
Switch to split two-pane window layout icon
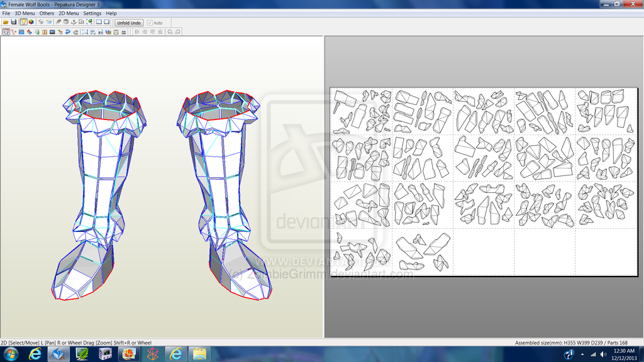(x=99, y=22)
